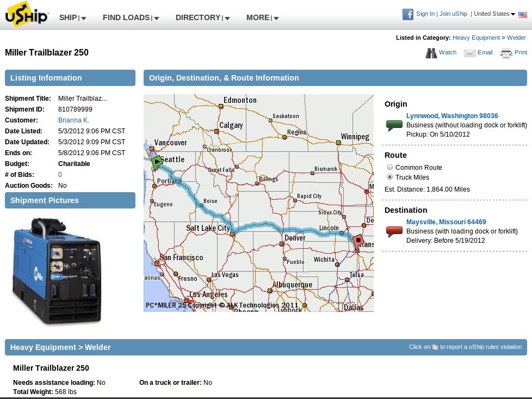Click the Auction Goods: No value
532x399 pixels.
[63, 186]
